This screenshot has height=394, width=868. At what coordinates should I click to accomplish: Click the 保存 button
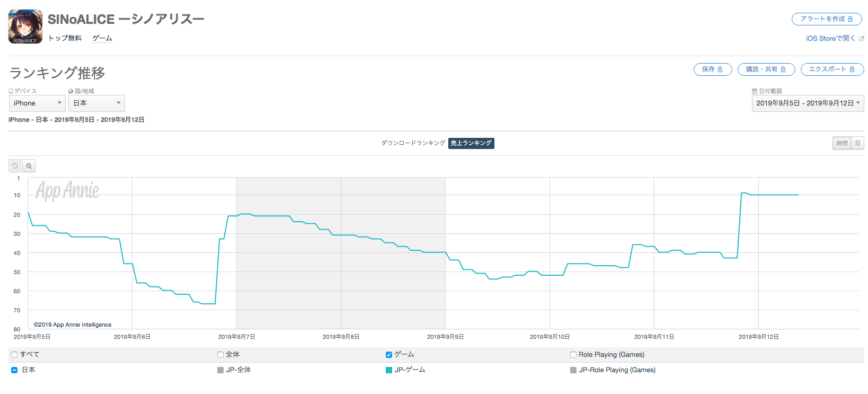713,69
